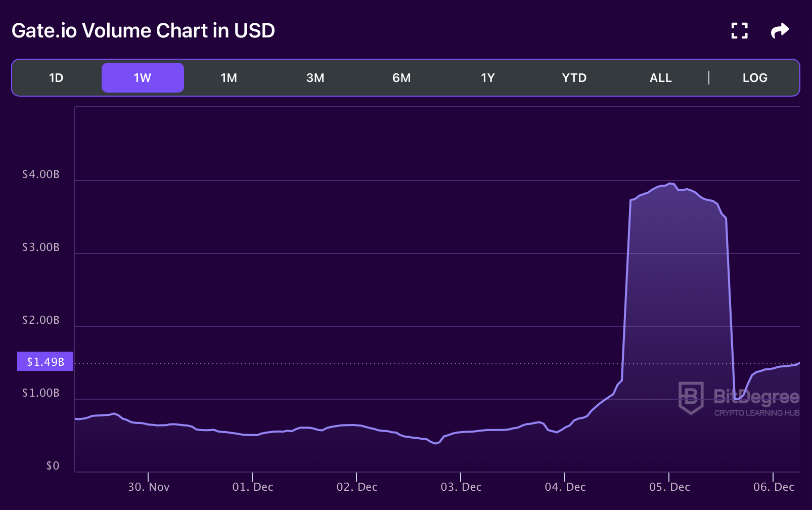Click the BitDegree shield logo watermark
812x510 pixels.
(x=691, y=398)
